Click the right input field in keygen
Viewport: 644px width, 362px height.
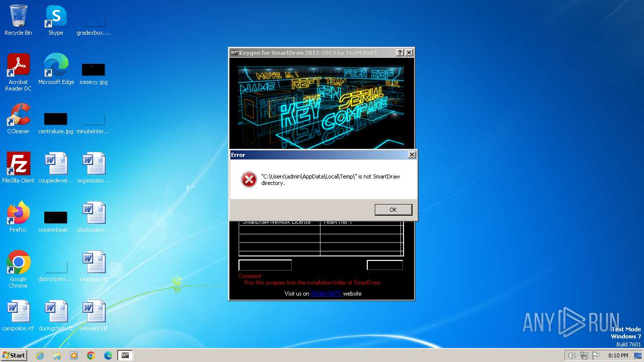click(x=385, y=265)
